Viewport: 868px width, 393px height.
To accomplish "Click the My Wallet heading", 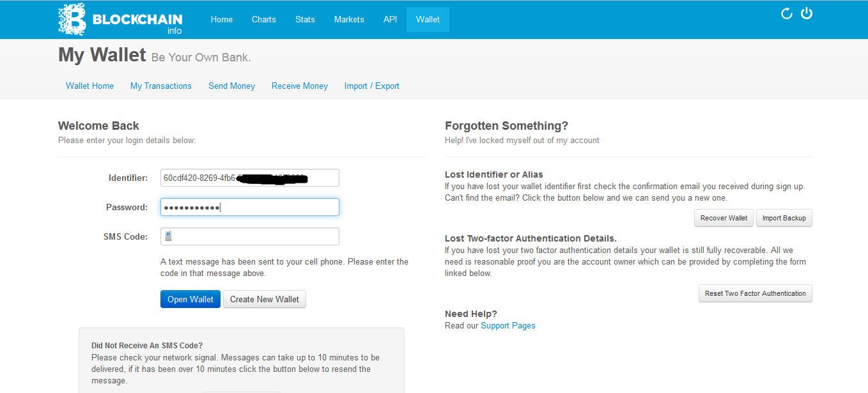I will point(102,55).
